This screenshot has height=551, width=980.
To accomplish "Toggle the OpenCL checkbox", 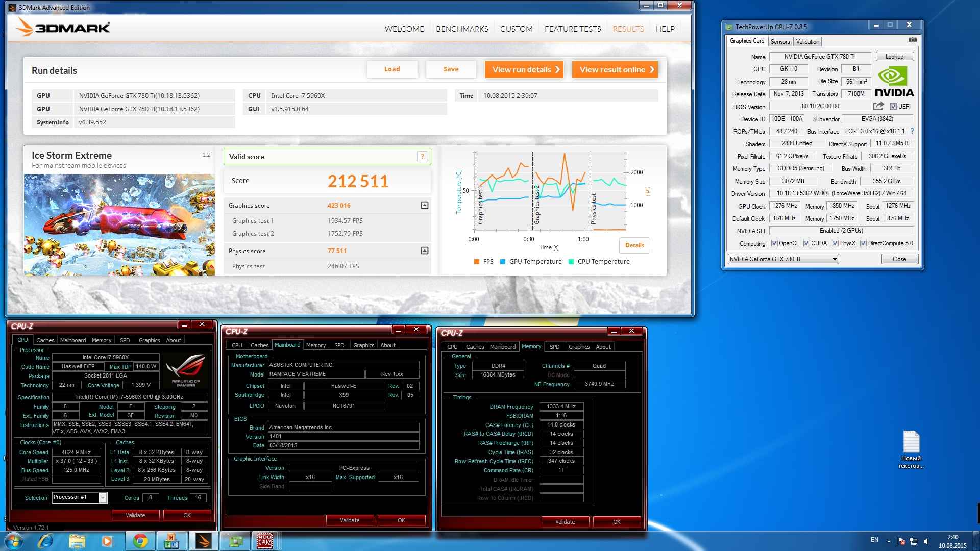I will pos(774,243).
